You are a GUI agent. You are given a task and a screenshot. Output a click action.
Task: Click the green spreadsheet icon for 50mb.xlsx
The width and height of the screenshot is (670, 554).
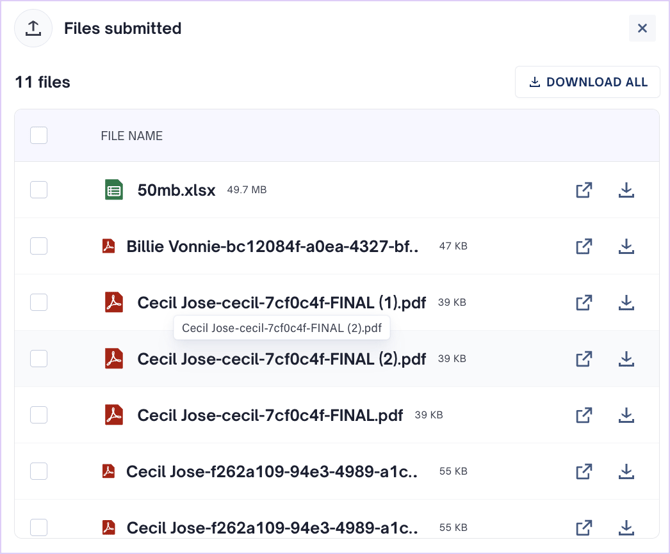click(x=114, y=190)
